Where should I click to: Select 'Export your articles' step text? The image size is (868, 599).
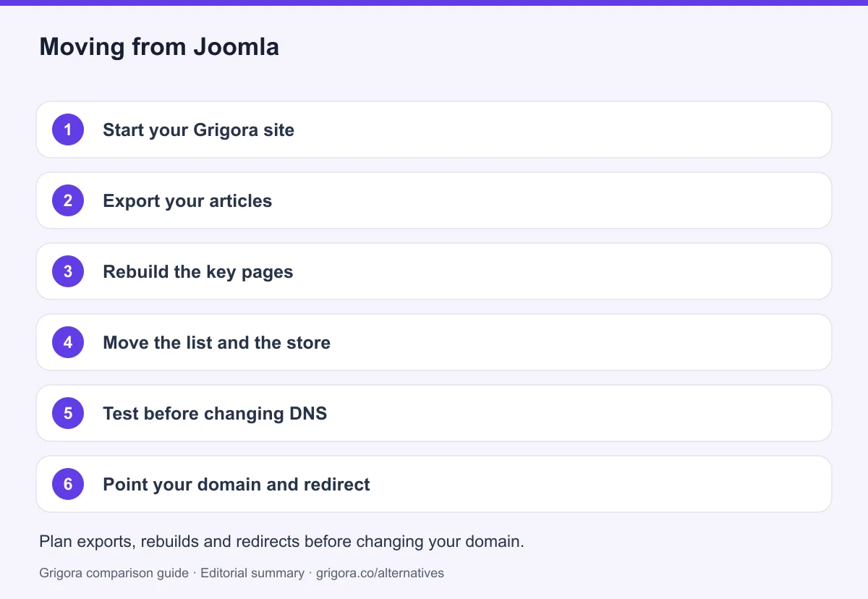[187, 201]
